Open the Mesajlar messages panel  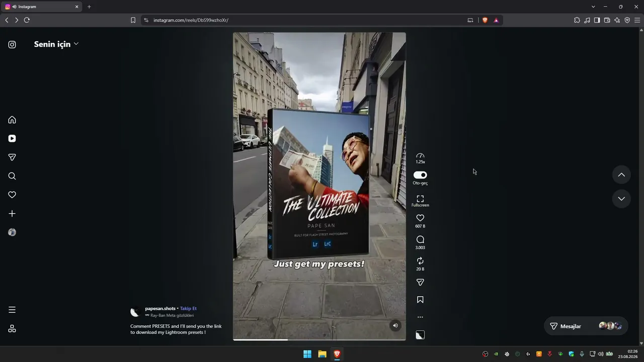click(x=586, y=326)
